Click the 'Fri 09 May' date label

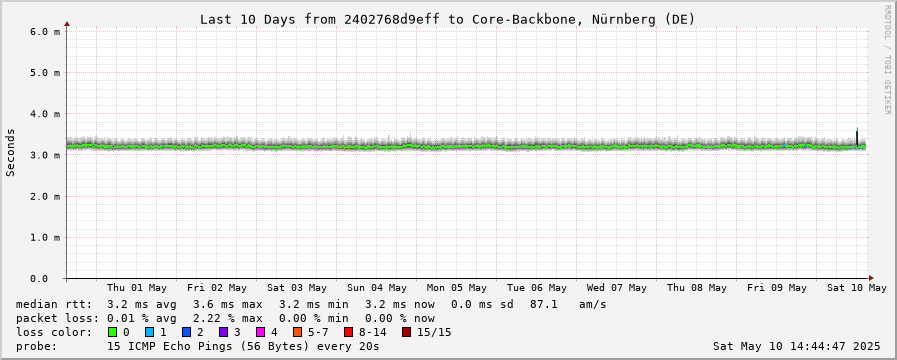point(777,288)
